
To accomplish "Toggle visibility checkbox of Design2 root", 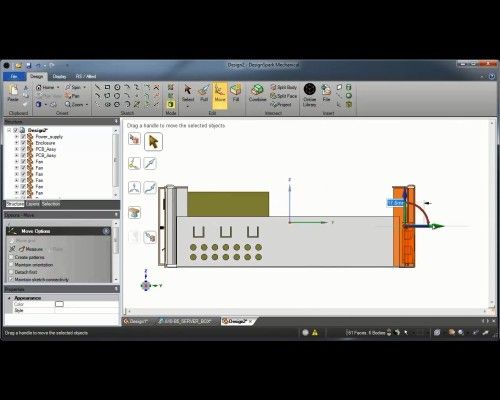I will point(16,130).
